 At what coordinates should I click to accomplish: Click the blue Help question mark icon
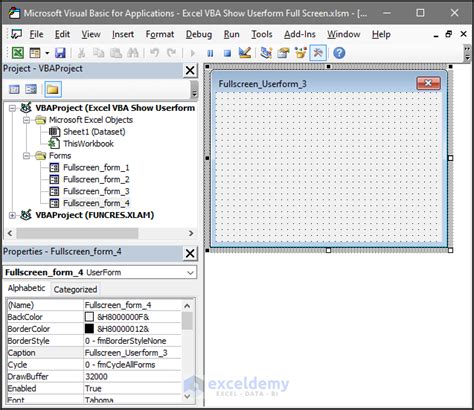(x=339, y=53)
